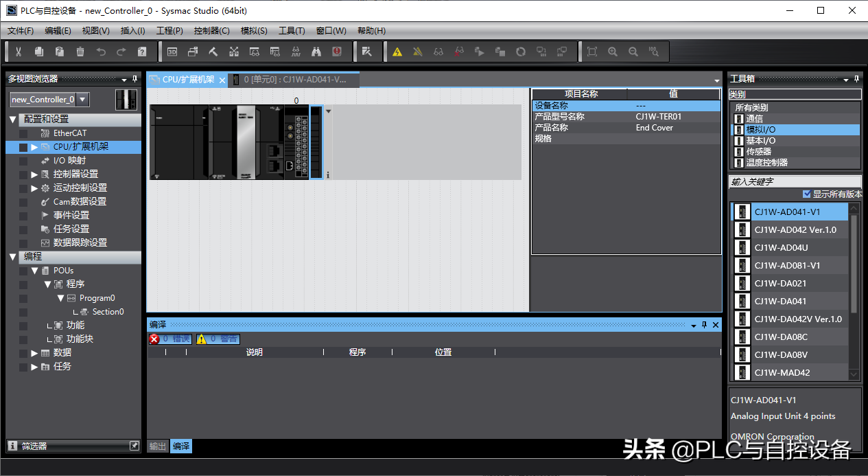Open the 3D view toolbar icon
The width and height of the screenshot is (868, 476).
172,52
